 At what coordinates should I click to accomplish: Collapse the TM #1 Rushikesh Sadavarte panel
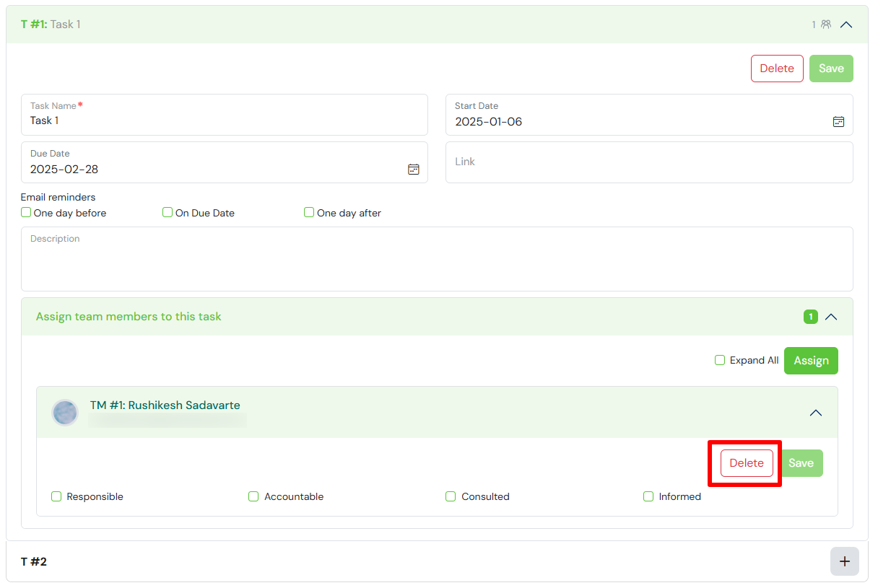816,413
